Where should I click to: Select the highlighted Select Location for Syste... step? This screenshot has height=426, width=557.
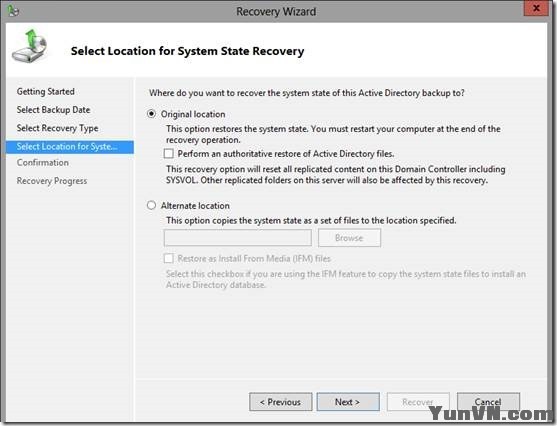tap(70, 147)
